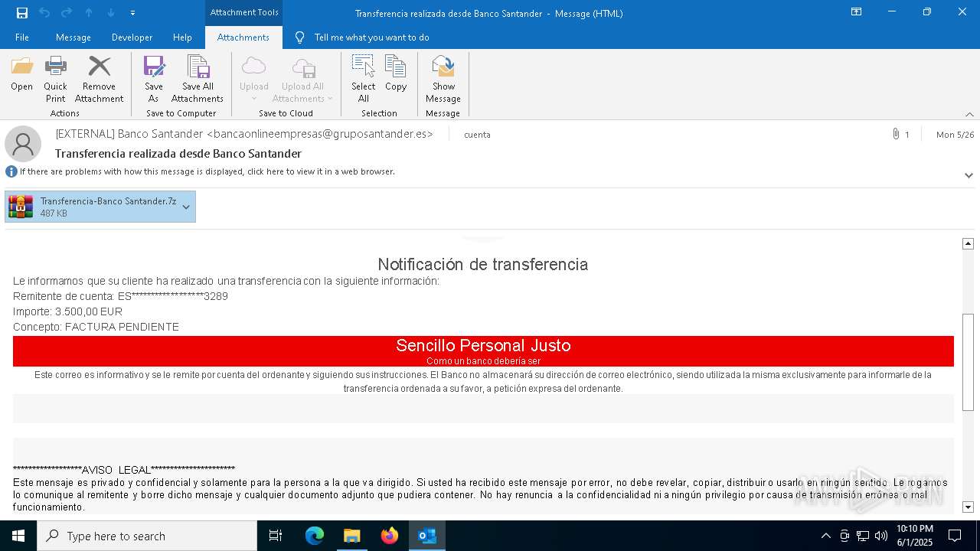Viewport: 980px width, 551px height.
Task: Open the Help ribbon tab
Action: pyautogui.click(x=182, y=37)
